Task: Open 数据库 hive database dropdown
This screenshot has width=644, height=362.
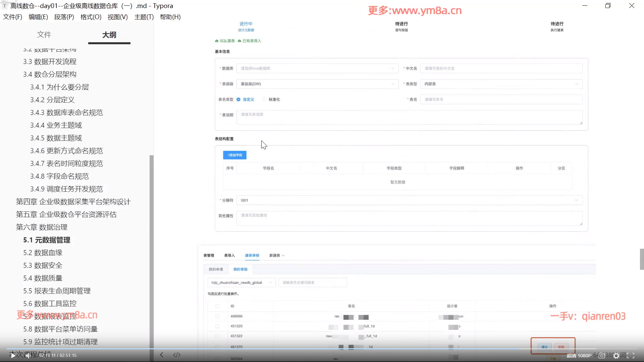Action: tap(317, 68)
